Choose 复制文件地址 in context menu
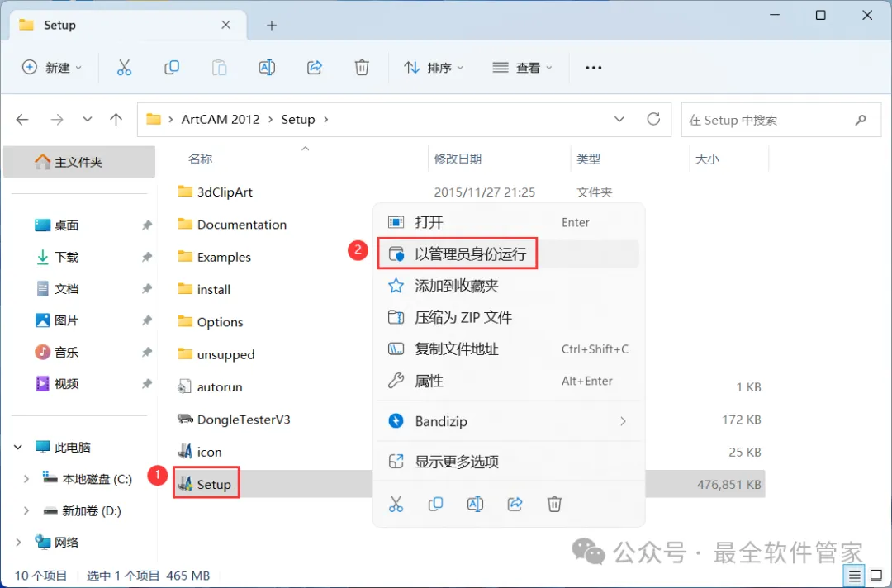 tap(508, 349)
